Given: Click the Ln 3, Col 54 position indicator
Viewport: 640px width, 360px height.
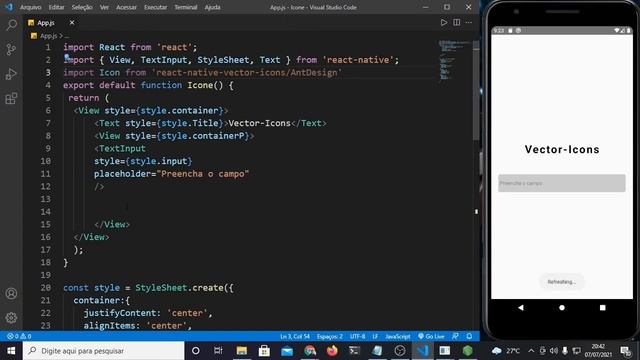Looking at the screenshot, I should (x=295, y=336).
